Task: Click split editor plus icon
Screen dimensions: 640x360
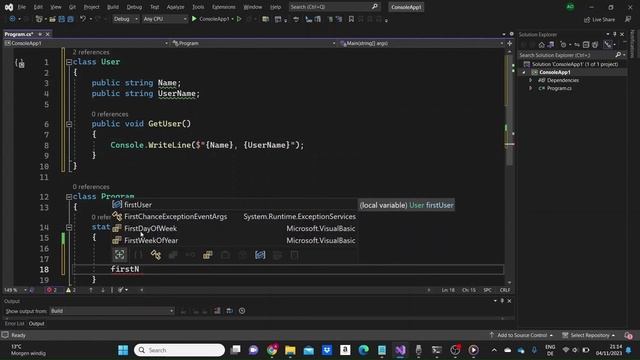Action: pyautogui.click(x=509, y=43)
